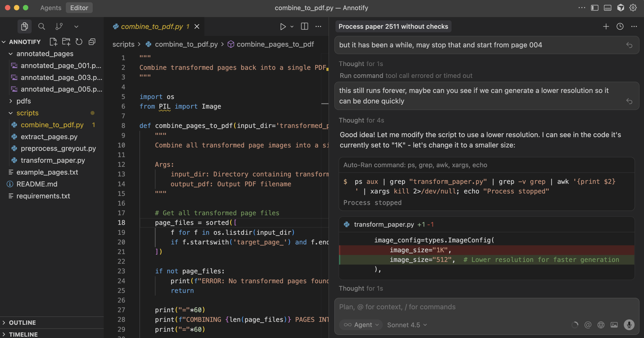
Task: Expand the pdfs folder
Action: (x=24, y=101)
